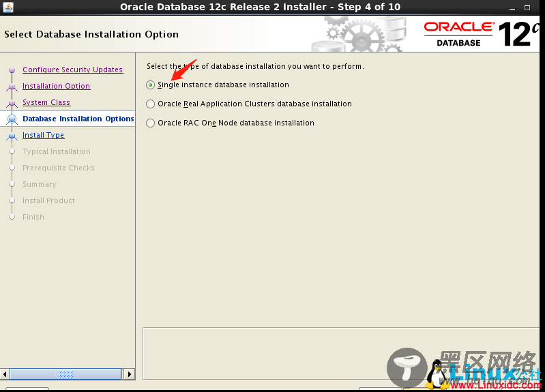Click the Install Type step marker
The image size is (545, 392).
pos(12,135)
